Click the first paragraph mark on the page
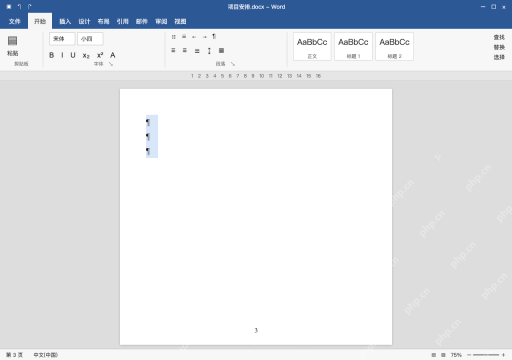The height and width of the screenshot is (360, 512). point(148,122)
